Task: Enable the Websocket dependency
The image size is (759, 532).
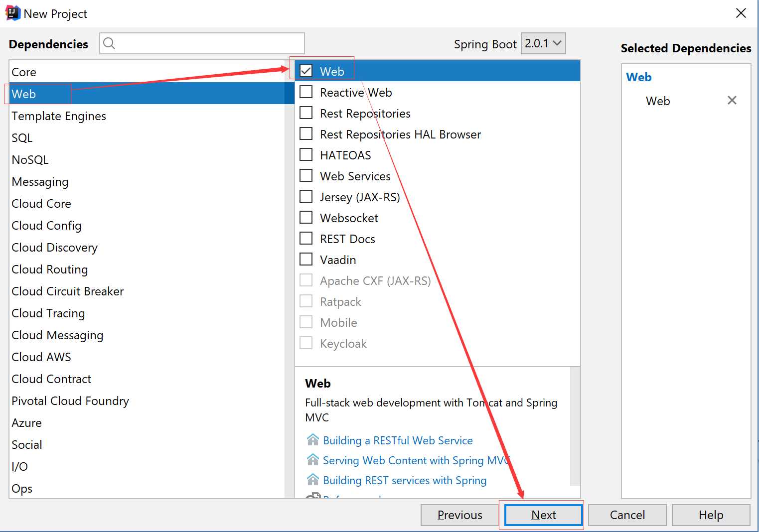Action: (x=306, y=218)
